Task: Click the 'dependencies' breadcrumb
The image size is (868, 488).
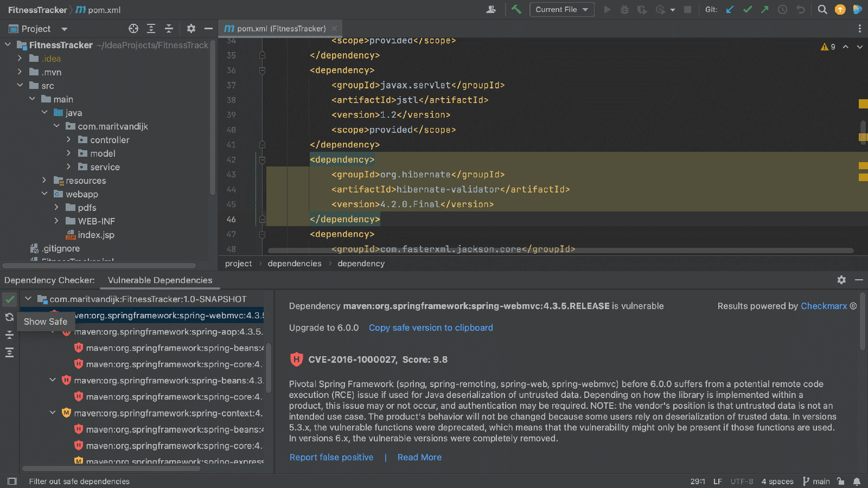Action: tap(295, 264)
